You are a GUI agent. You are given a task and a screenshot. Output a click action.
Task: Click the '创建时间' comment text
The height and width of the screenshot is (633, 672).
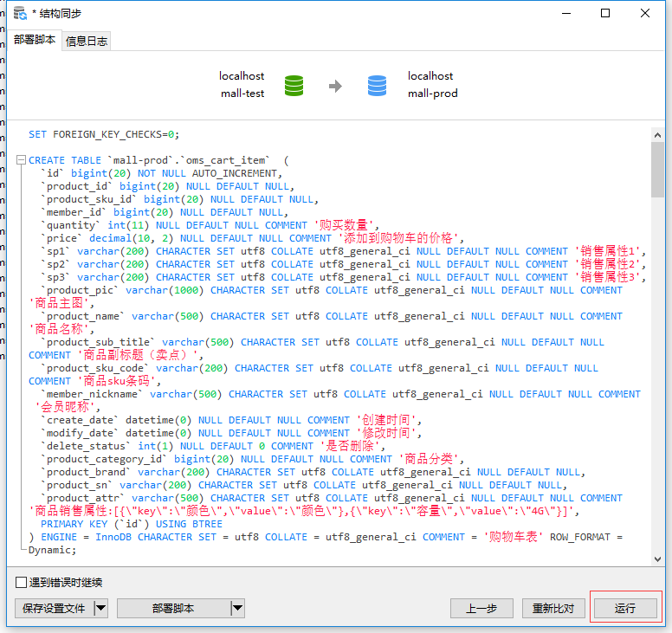[386, 420]
